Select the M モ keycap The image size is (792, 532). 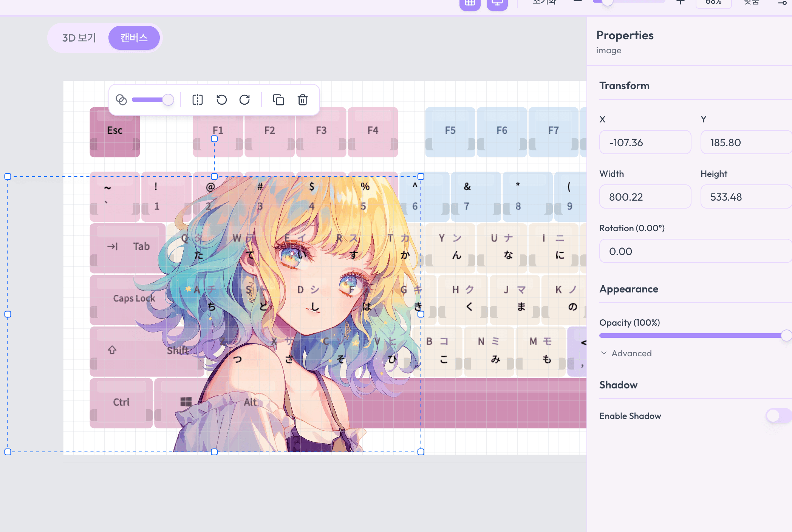[541, 352]
